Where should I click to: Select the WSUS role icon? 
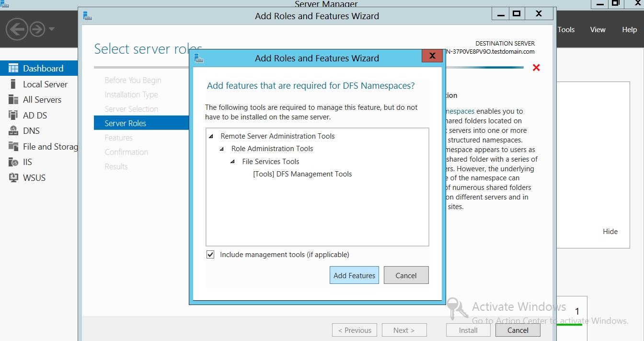click(13, 177)
